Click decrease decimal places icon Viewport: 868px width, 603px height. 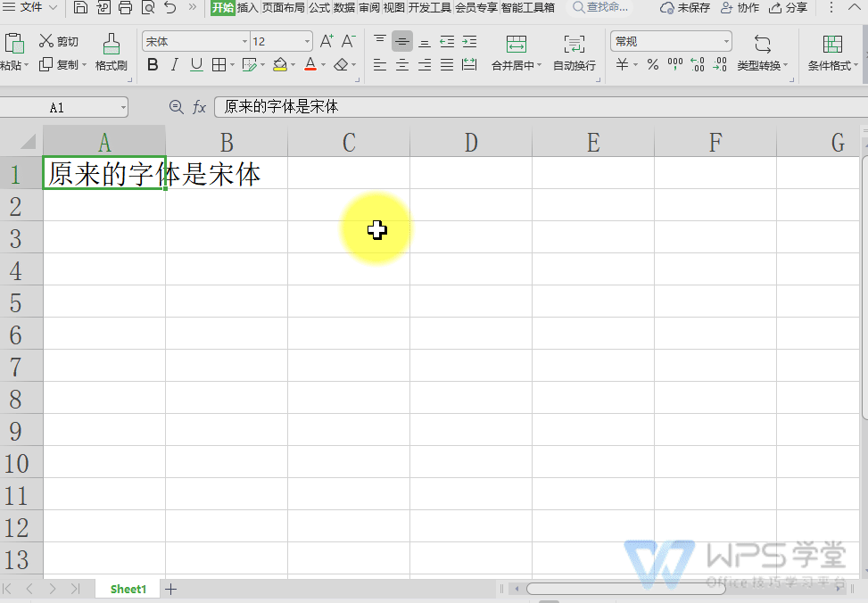coord(720,65)
